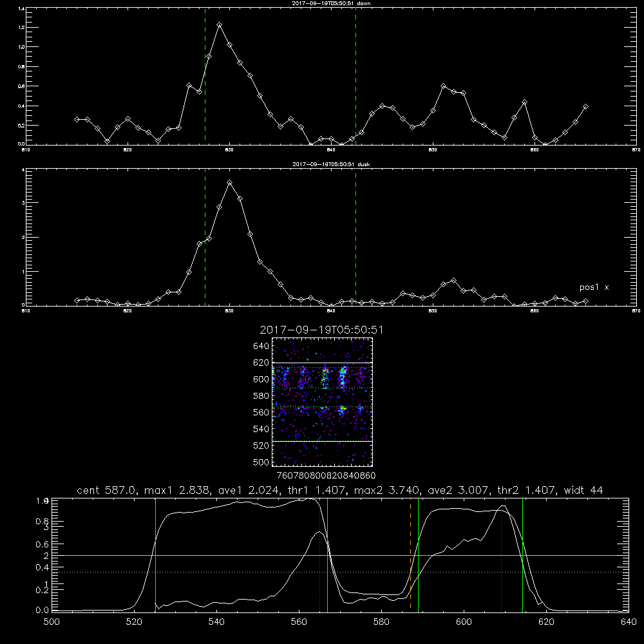
Task: Click the green vertical line near 567
Action: (x=327, y=554)
